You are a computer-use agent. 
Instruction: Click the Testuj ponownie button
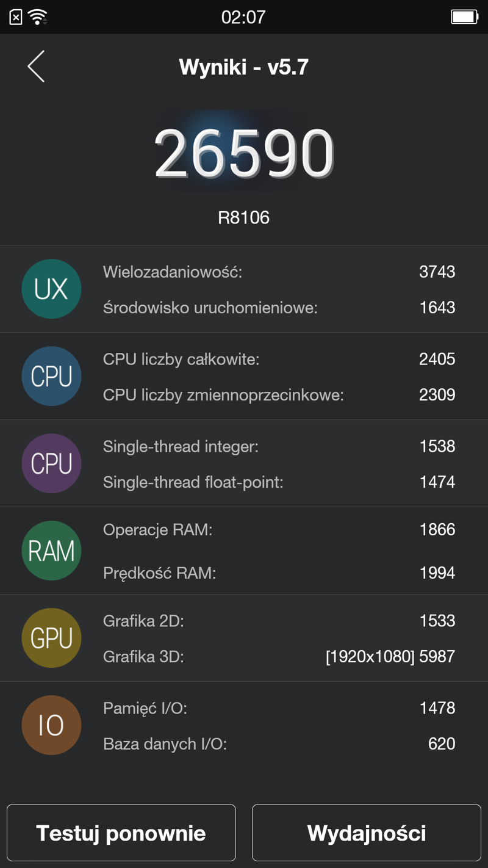(121, 833)
